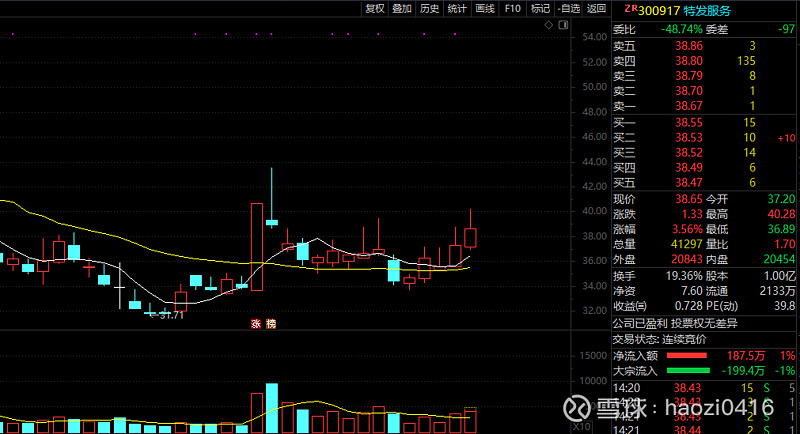
Task: Click the 卖三 price 38.79
Action: coord(689,76)
